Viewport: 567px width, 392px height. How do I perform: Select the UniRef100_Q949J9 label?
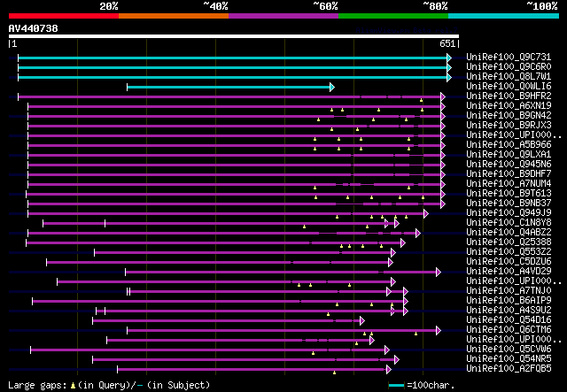509,213
